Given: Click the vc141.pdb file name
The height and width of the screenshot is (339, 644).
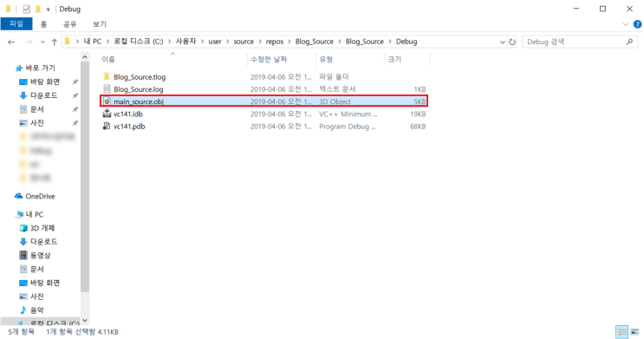Looking at the screenshot, I should coord(129,126).
